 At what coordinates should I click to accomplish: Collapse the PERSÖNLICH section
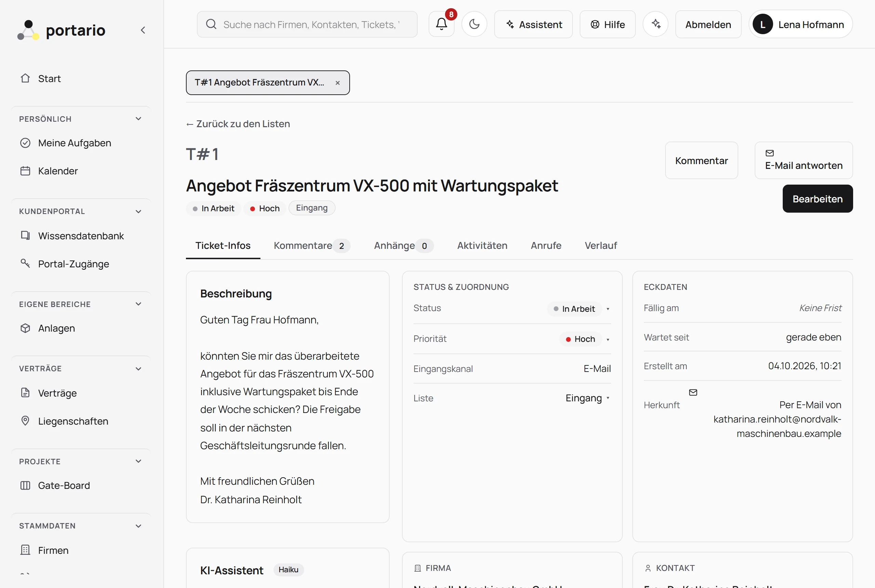[81, 119]
